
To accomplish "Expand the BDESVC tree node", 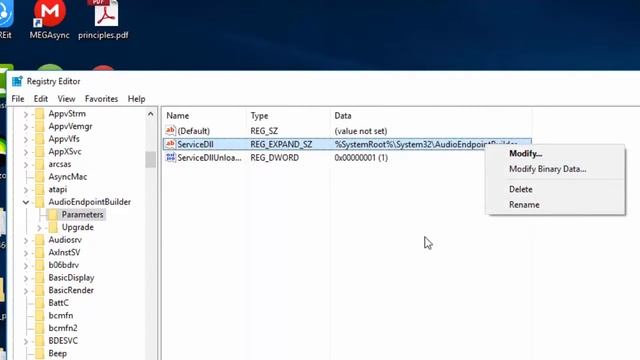I will click(x=26, y=342).
